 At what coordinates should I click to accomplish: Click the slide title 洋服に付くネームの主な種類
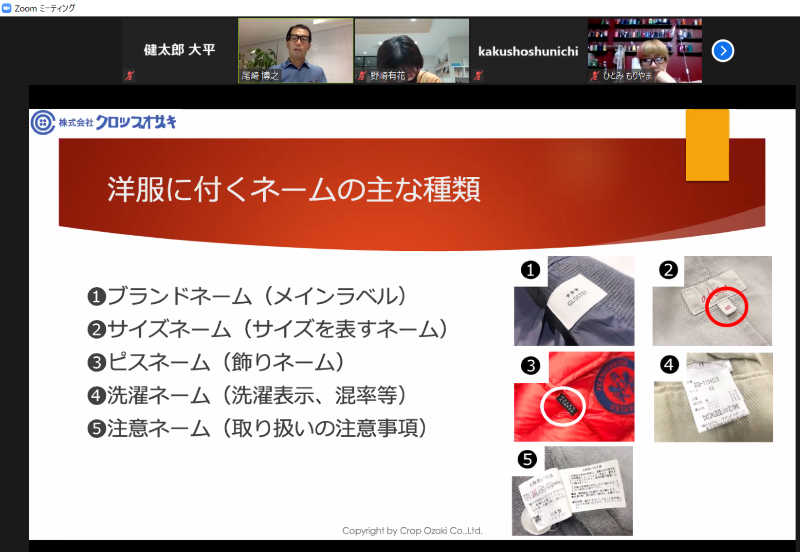[x=293, y=189]
